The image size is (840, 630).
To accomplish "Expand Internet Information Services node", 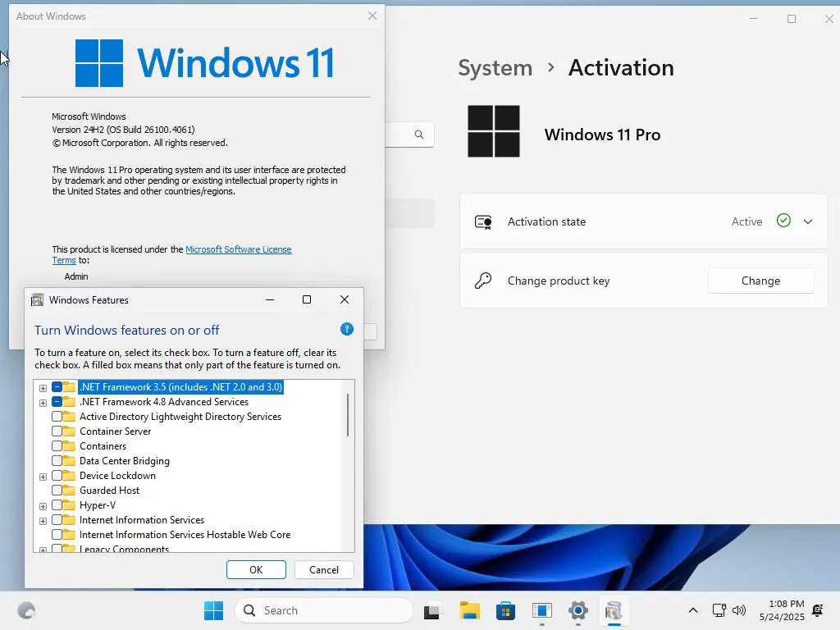I will tap(43, 521).
